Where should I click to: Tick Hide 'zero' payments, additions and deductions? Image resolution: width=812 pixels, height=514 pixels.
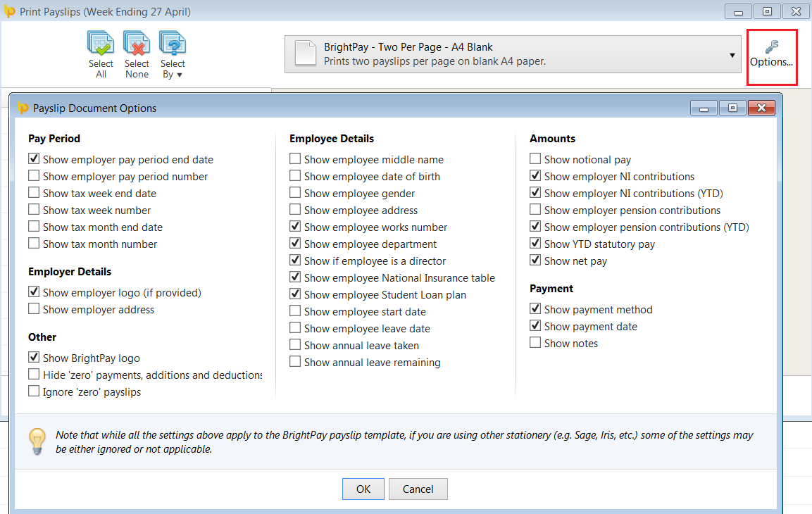click(35, 375)
